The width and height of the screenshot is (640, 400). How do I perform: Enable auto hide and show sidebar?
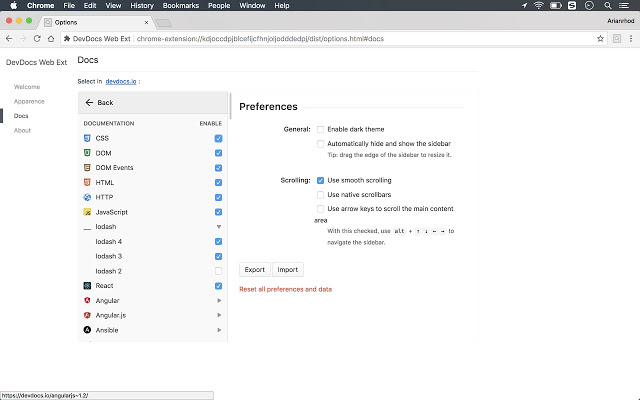coord(320,144)
